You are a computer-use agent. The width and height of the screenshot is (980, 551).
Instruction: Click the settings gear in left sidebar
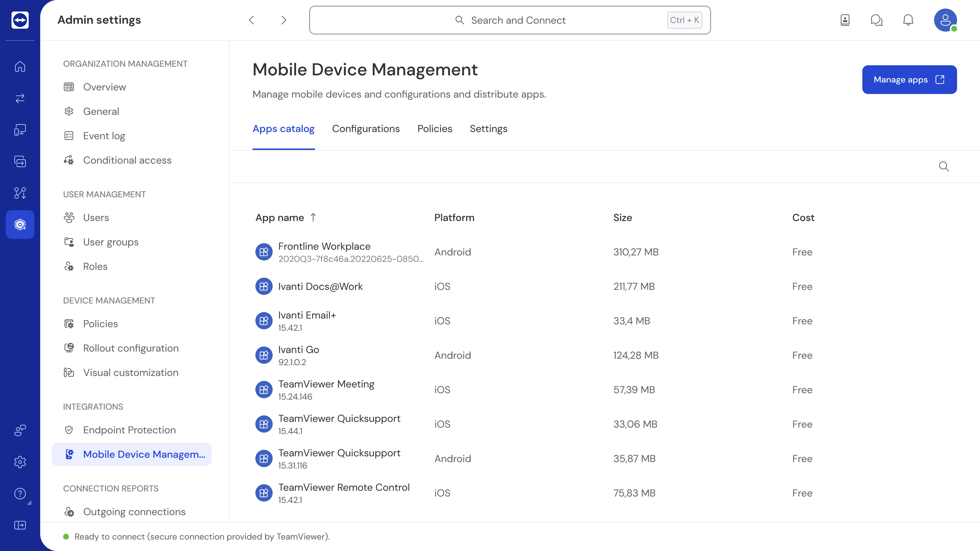pyautogui.click(x=20, y=462)
